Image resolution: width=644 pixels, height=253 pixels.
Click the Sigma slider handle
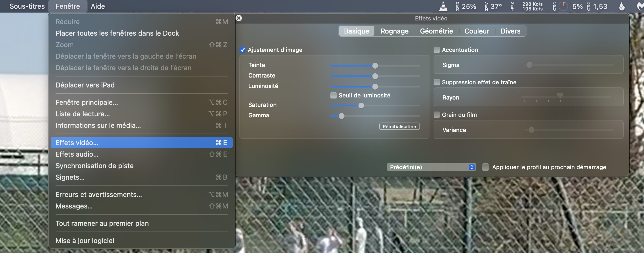tap(530, 65)
